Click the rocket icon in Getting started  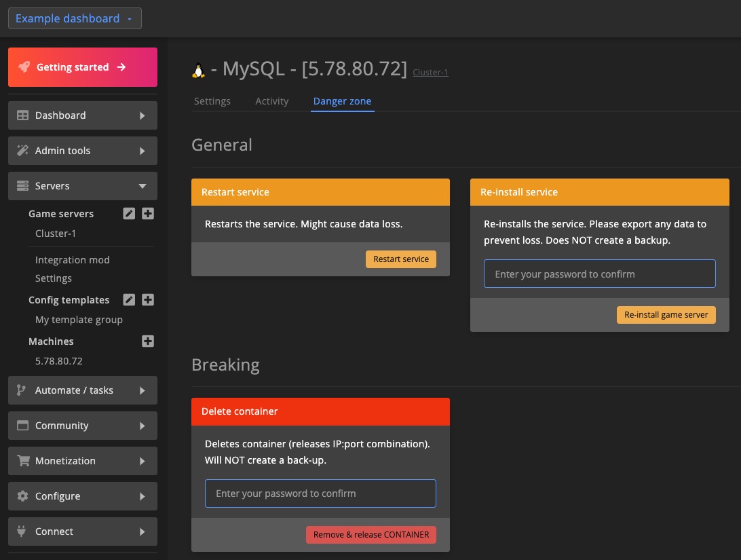tap(24, 67)
